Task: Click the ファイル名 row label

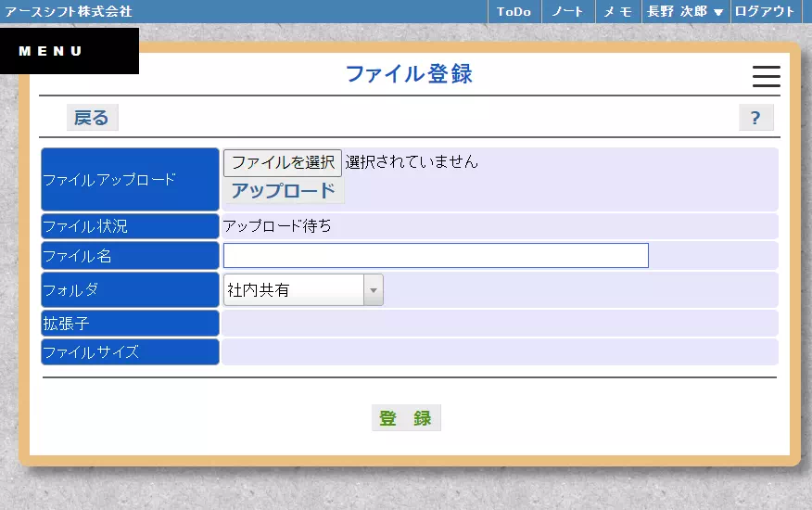Action: (130, 256)
